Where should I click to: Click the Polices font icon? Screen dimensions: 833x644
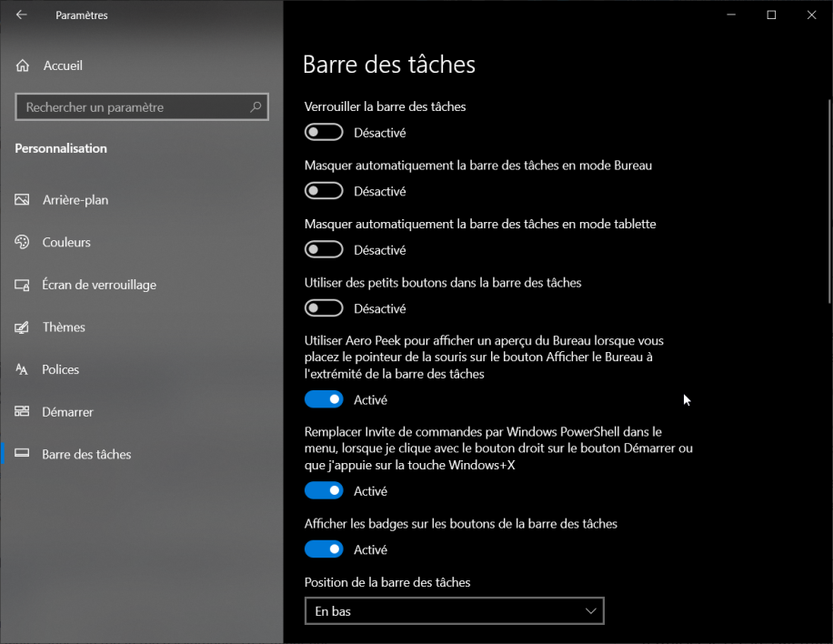[x=23, y=369]
